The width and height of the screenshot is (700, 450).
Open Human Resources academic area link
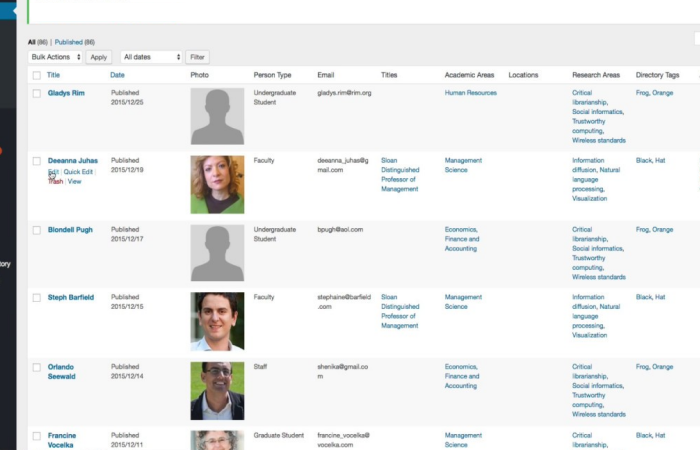tap(471, 93)
